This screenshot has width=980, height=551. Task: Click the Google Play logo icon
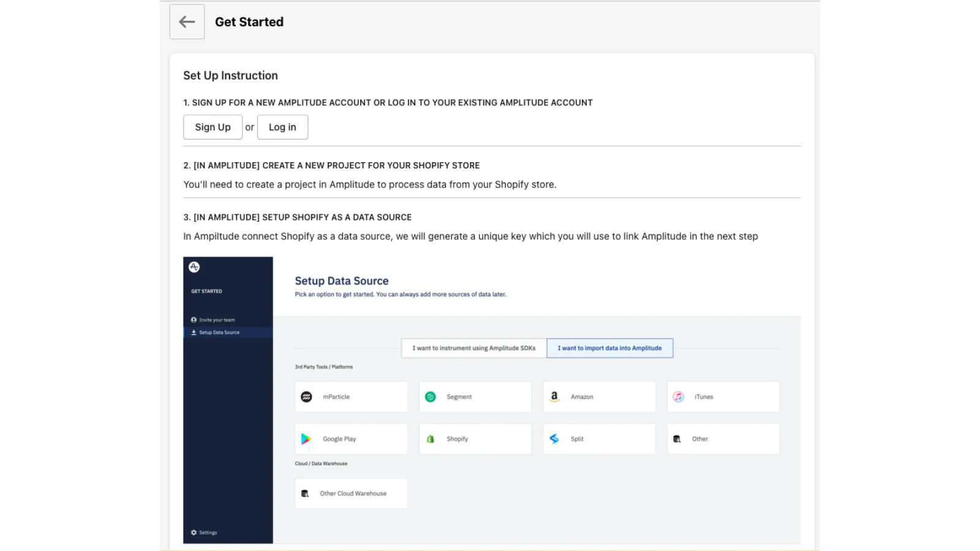coord(306,439)
